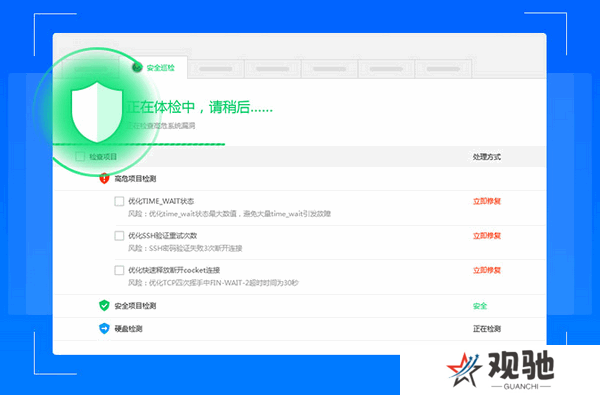Check the 优化SSH验证重试次数 checkbox
Screen dimensions: 600x395
(x=119, y=235)
